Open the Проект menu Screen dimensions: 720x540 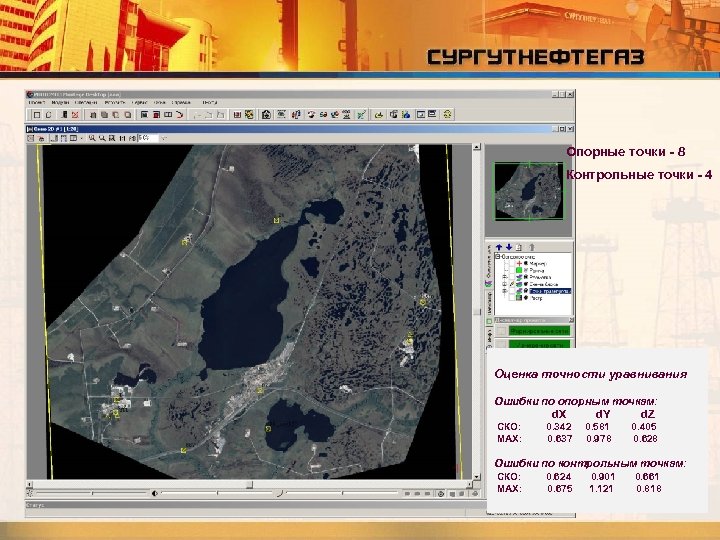[x=38, y=102]
